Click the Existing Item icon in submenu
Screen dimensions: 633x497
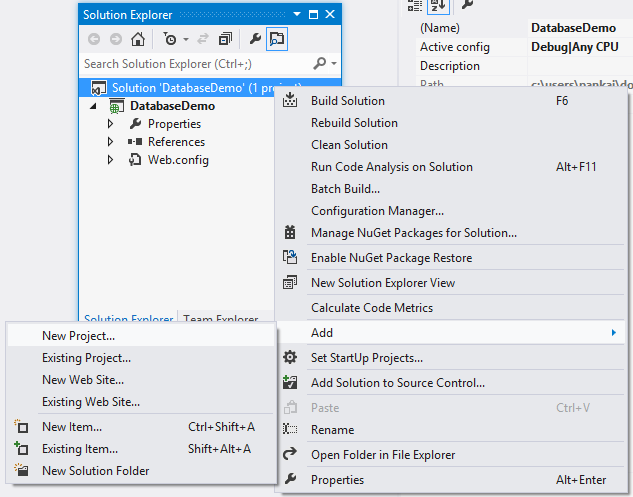point(21,448)
